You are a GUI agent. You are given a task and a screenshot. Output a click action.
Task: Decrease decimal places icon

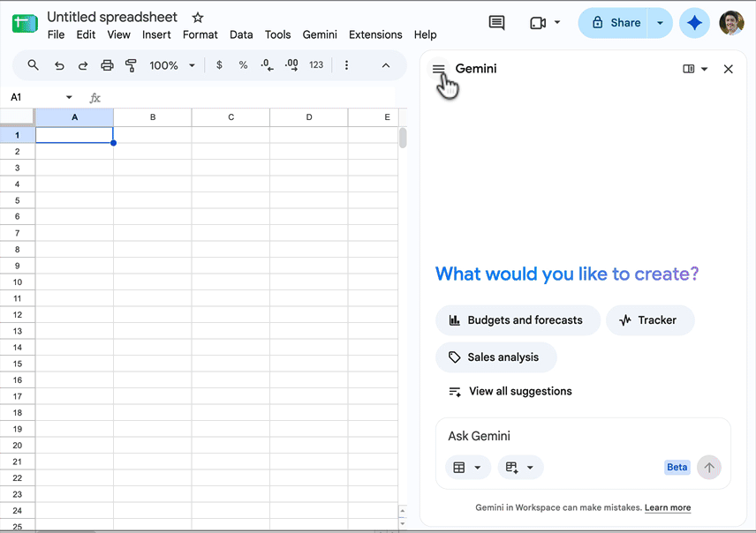click(267, 65)
